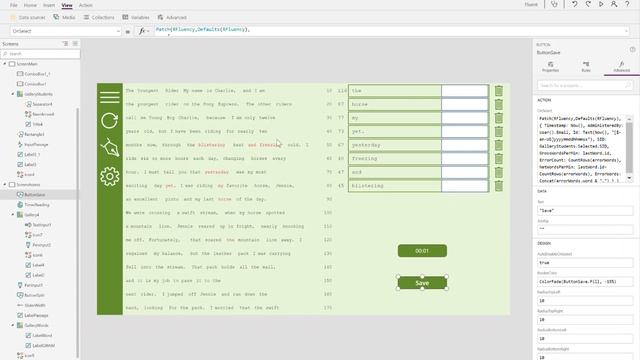Select InputPassage in the tree view
This screenshot has width=640, height=360.
coord(36,144)
